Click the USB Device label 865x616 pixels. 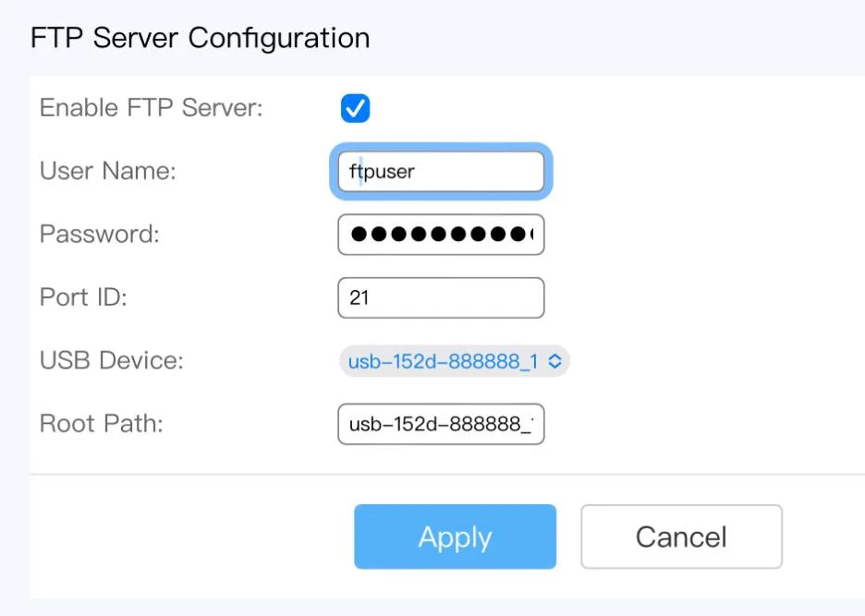tap(112, 361)
